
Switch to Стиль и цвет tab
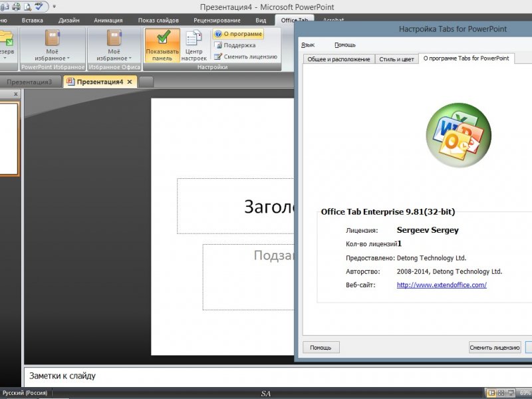click(x=396, y=59)
